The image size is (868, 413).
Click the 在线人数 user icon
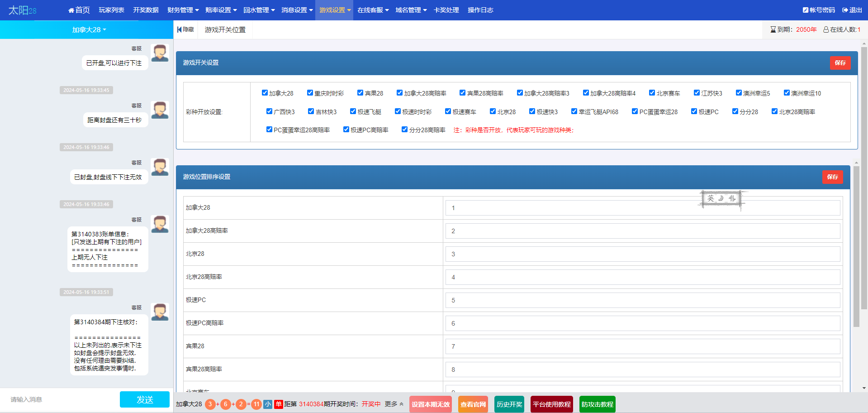826,29
